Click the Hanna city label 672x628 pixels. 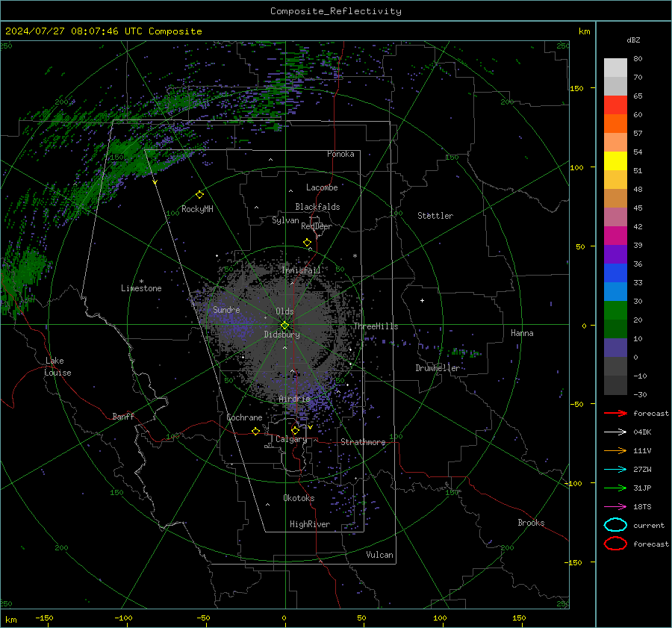pos(522,333)
